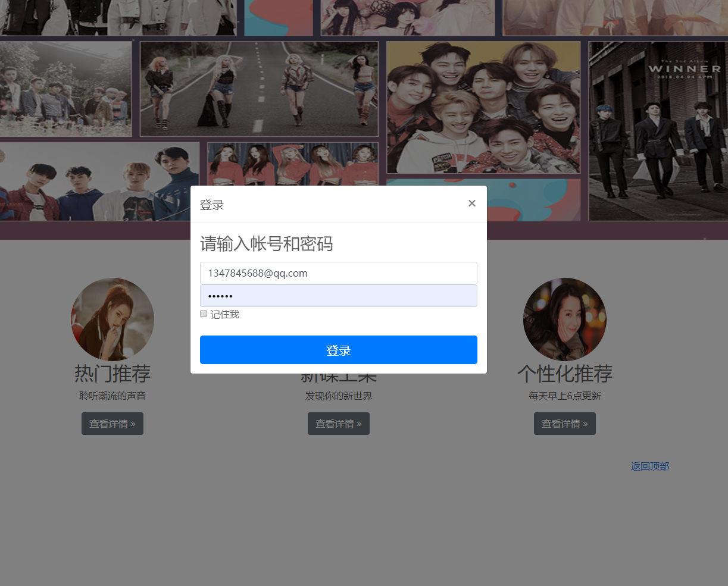Click the 每天早上6点更新 caption text
This screenshot has height=586, width=728.
pyautogui.click(x=564, y=395)
